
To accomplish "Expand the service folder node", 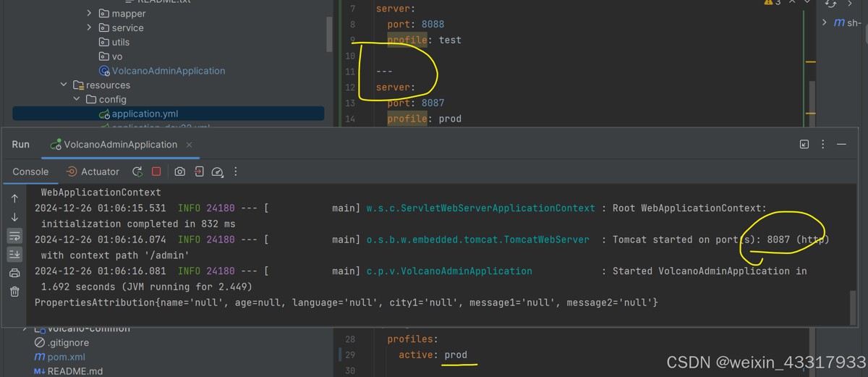I will (89, 27).
